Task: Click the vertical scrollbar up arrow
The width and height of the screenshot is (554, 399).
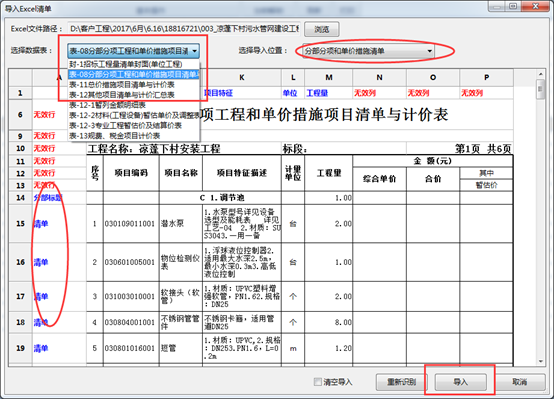Action: tap(540, 74)
